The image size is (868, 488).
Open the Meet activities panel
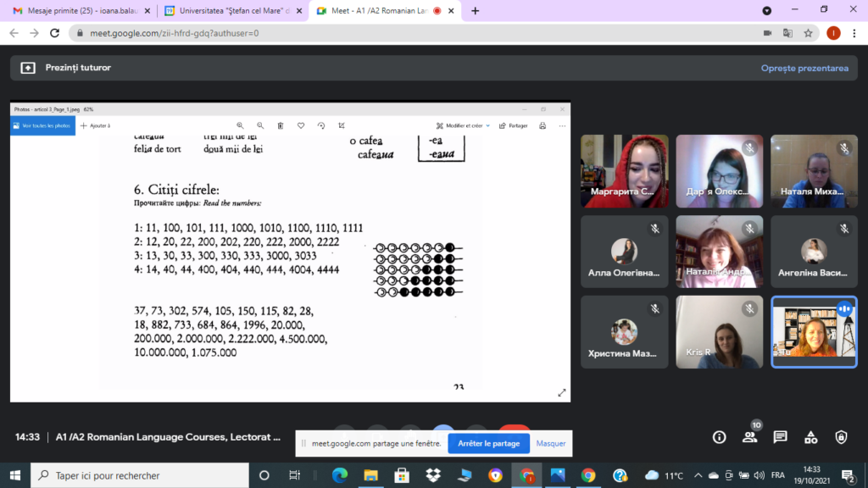point(810,437)
